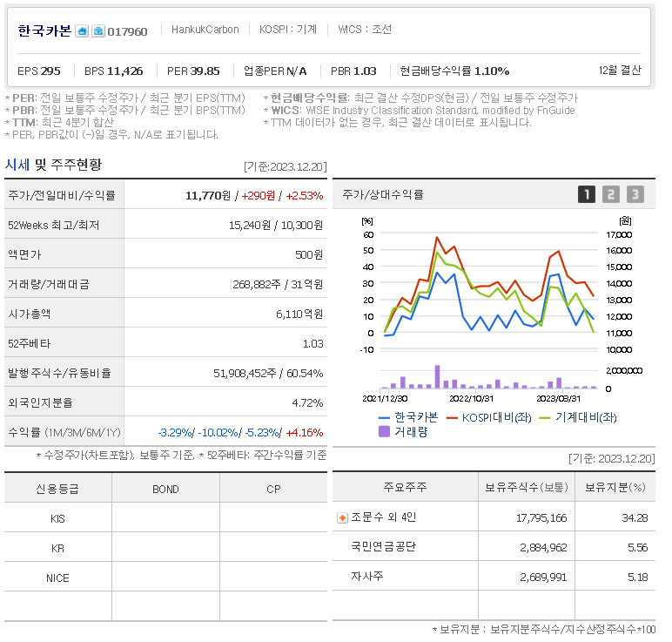Click the -3.29% one-month return
Screen dimensions: 672x642
click(x=175, y=433)
